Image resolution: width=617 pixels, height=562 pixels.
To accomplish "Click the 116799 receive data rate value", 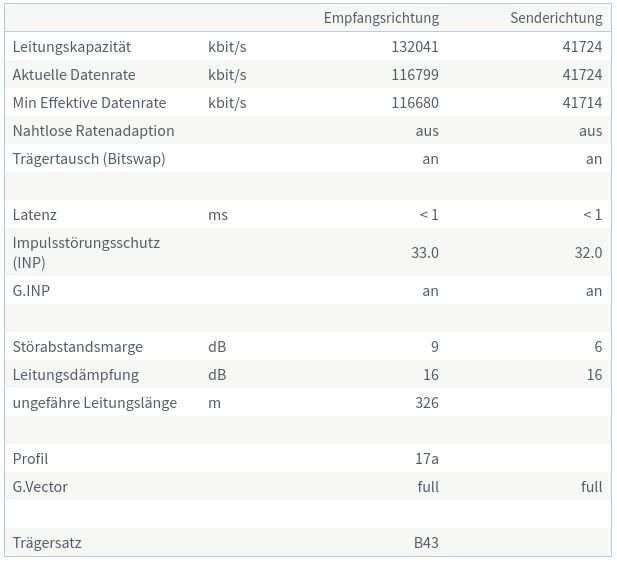I will coord(414,74).
